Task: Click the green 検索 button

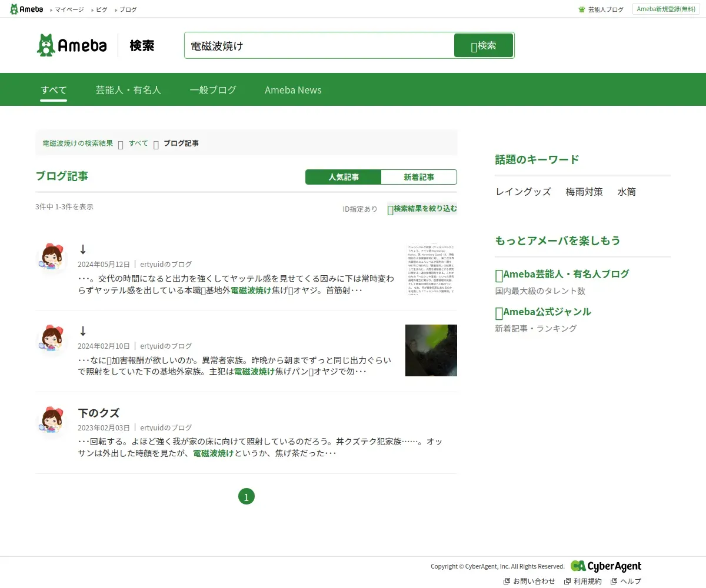Action: (484, 45)
